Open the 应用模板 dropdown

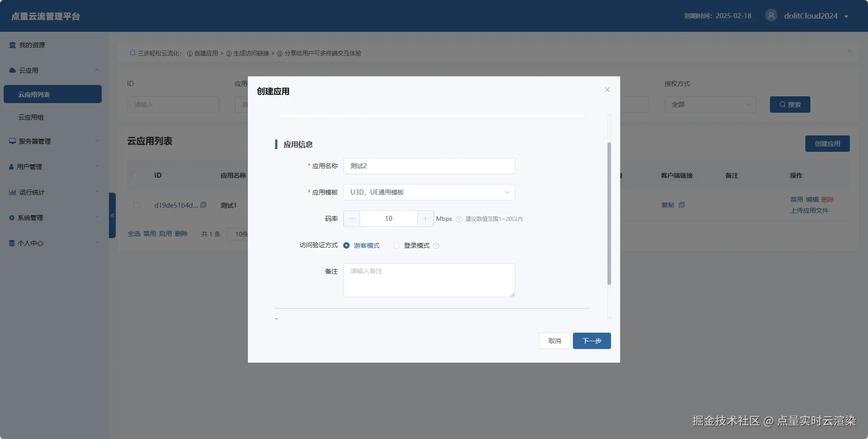pos(429,192)
